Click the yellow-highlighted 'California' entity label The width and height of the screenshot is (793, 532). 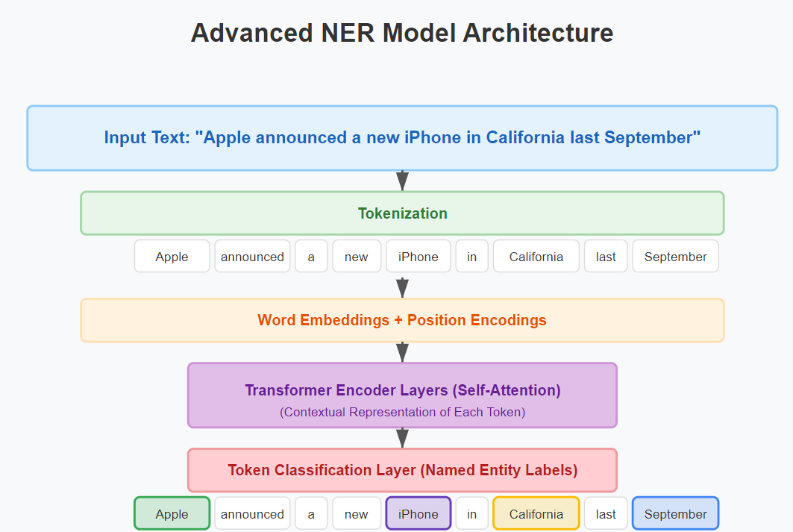point(536,513)
